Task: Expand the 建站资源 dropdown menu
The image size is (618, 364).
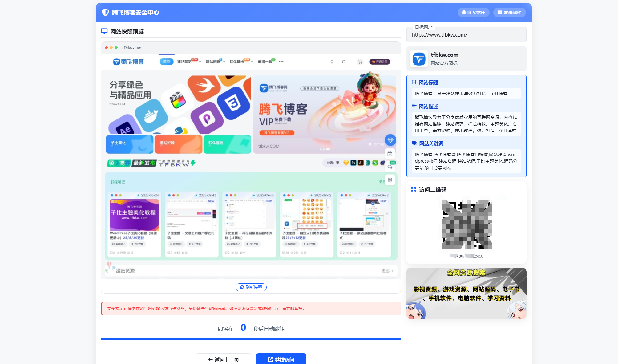Action: (x=215, y=62)
